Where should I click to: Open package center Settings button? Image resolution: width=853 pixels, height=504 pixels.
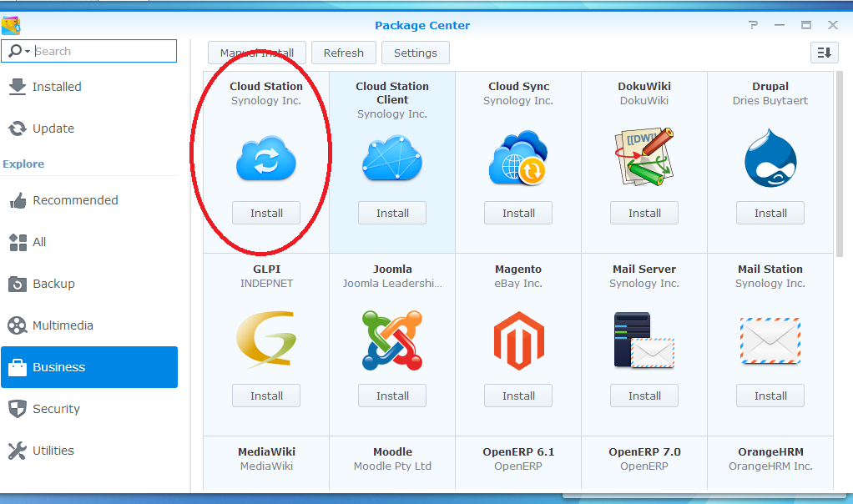point(415,53)
